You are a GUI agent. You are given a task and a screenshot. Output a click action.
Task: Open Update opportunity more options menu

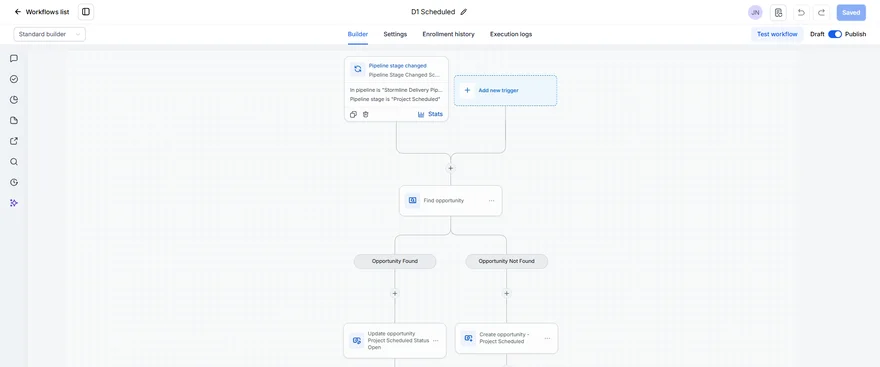click(x=436, y=341)
